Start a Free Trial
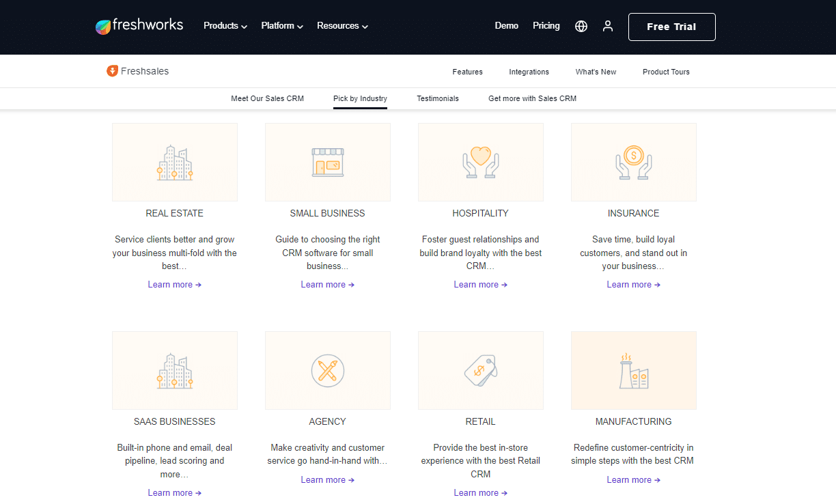The image size is (836, 504). tap(672, 27)
